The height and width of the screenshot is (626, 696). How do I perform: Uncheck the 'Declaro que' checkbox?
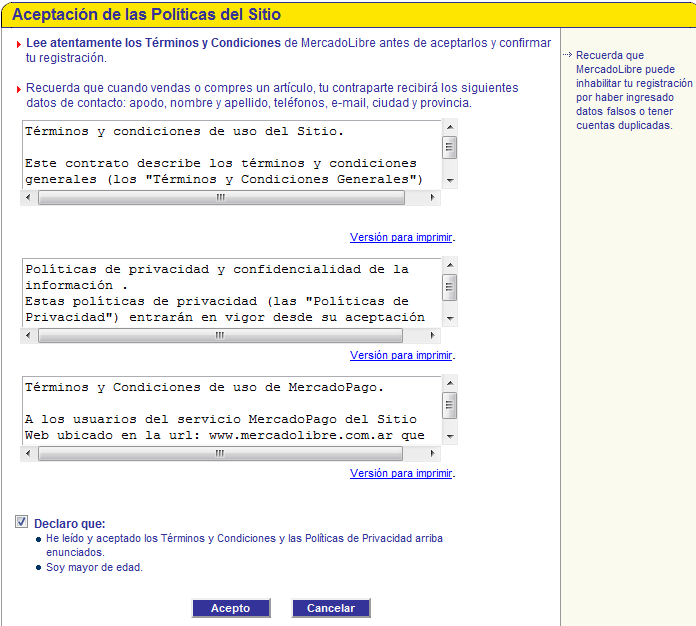[x=21, y=522]
